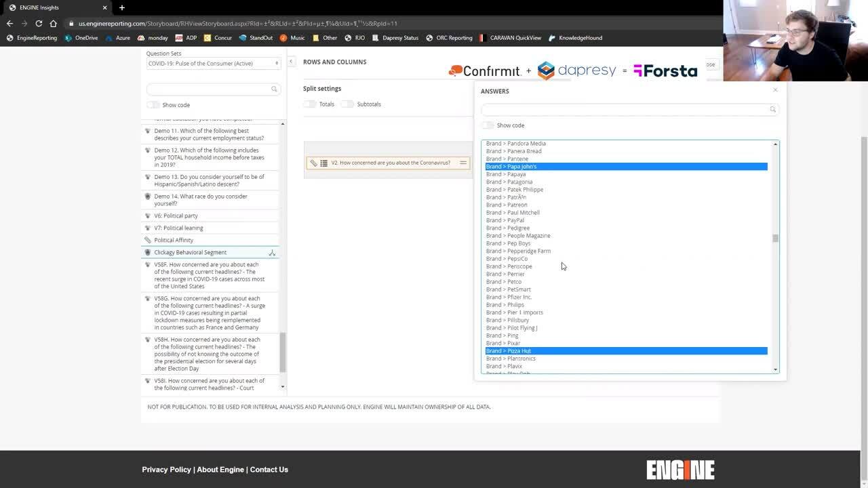Enable the Subtotals toggle
The width and height of the screenshot is (868, 488).
(348, 104)
